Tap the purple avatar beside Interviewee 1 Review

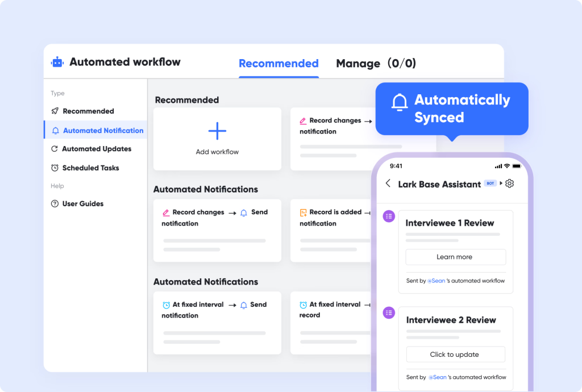pyautogui.click(x=389, y=216)
